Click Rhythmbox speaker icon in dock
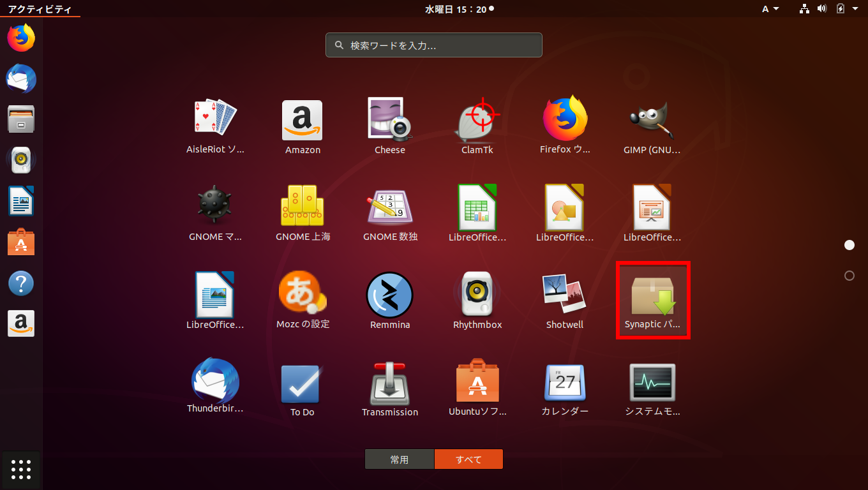This screenshot has height=490, width=868. pos(21,161)
